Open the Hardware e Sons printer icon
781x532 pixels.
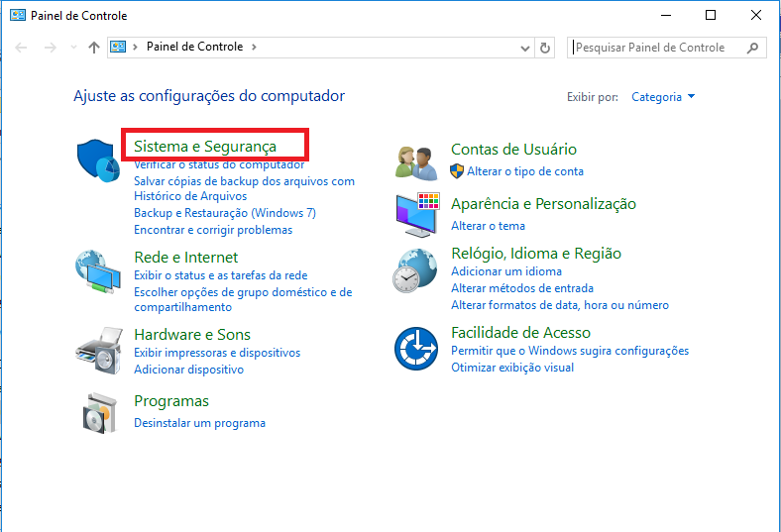tap(99, 351)
